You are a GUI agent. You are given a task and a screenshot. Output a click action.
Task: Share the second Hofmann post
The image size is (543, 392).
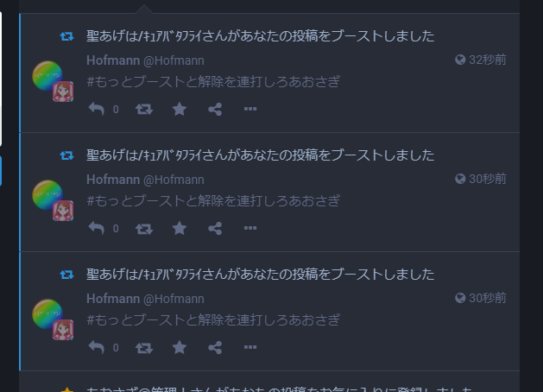click(x=215, y=228)
